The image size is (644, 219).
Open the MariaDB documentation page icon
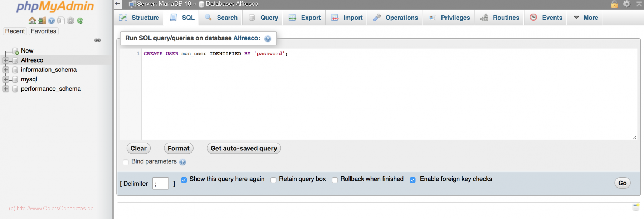[x=61, y=20]
